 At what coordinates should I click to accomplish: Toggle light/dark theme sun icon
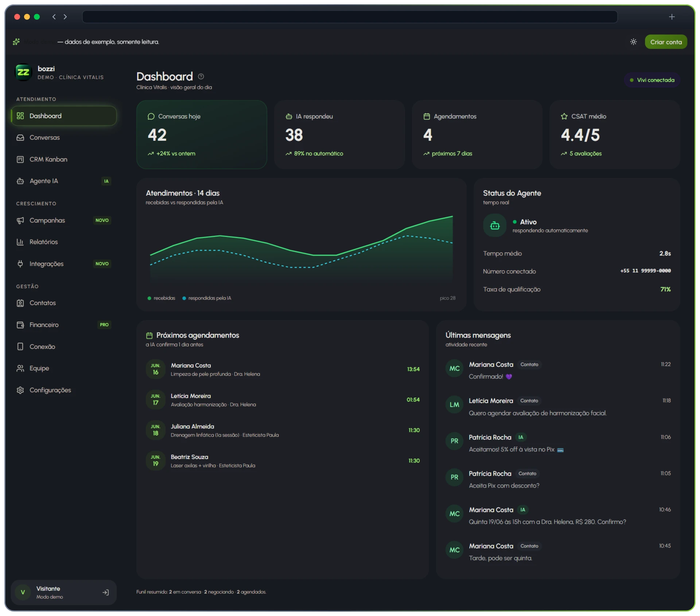(633, 42)
